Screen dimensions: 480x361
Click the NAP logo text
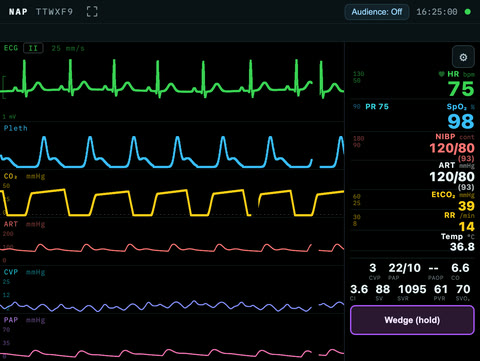click(x=18, y=12)
